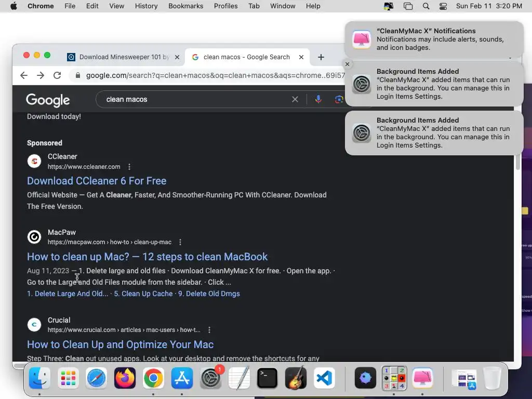Open Download CCleaner 6 For Free link
The image size is (532, 399).
97,181
